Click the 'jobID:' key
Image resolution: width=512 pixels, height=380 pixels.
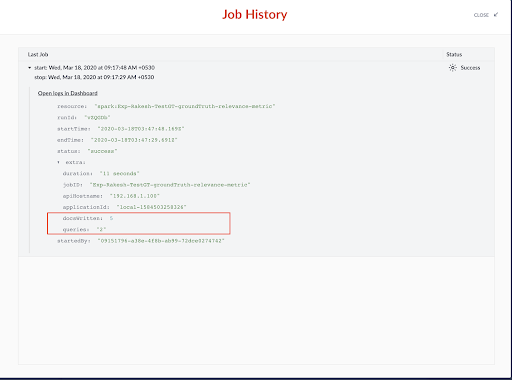pos(73,185)
